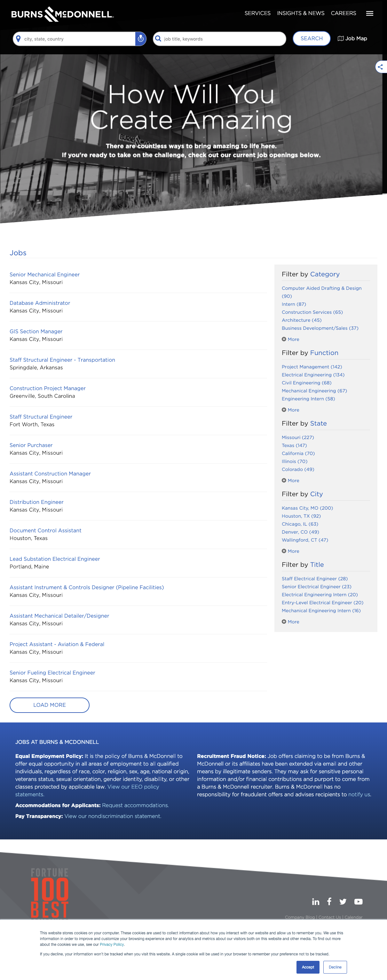Open Assistant Construction Manager job
387x980 pixels.
pos(50,474)
